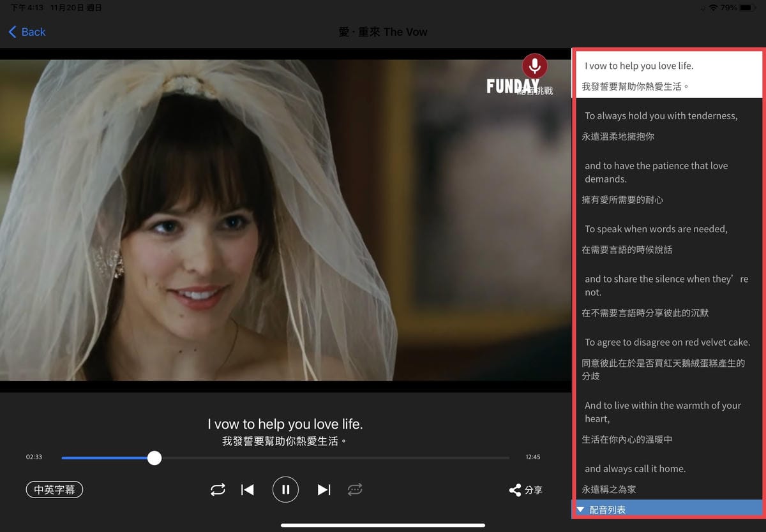Tap the video frame of the bride
Viewport: 766px width, 532px height.
click(285, 220)
